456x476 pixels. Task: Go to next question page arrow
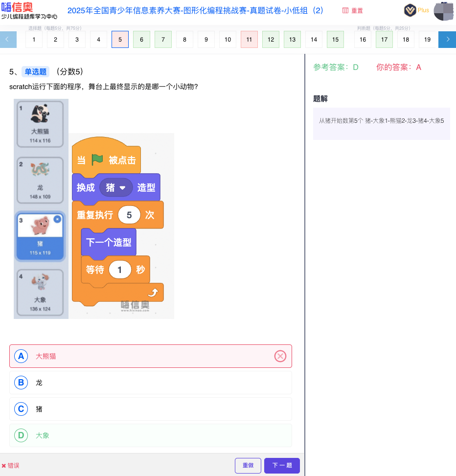447,40
